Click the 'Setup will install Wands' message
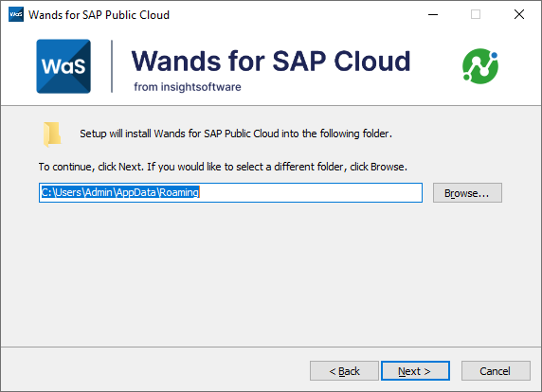The height and width of the screenshot is (392, 542). (236, 134)
